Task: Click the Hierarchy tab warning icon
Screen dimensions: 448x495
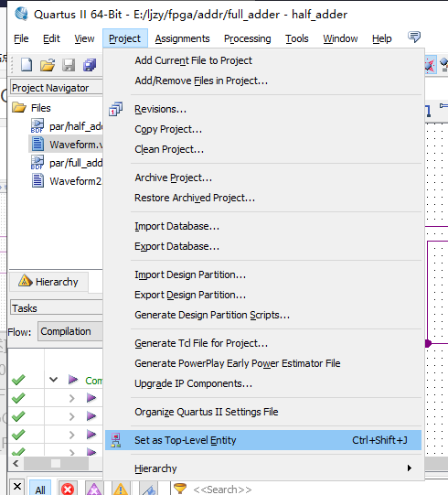Action: point(26,281)
